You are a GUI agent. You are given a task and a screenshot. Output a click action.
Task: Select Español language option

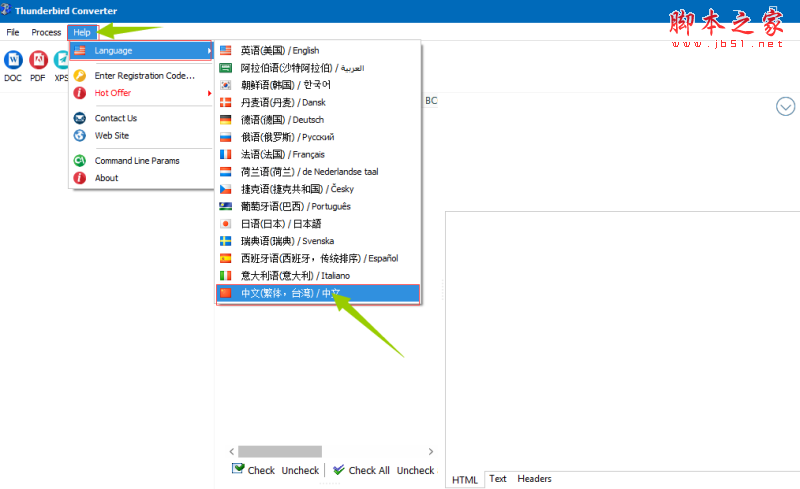point(318,258)
